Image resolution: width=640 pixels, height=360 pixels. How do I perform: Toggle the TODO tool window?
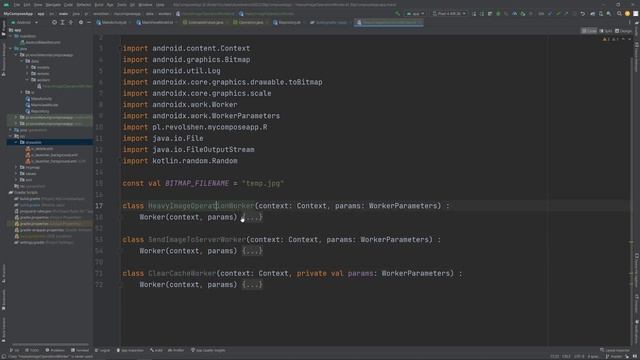click(x=32, y=350)
